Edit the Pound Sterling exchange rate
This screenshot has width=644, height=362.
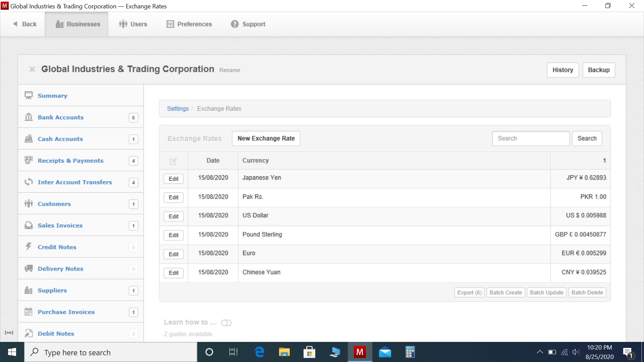click(173, 235)
